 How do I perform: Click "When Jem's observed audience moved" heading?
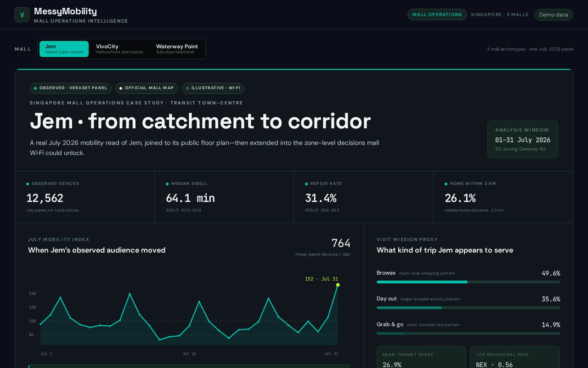pyautogui.click(x=96, y=250)
